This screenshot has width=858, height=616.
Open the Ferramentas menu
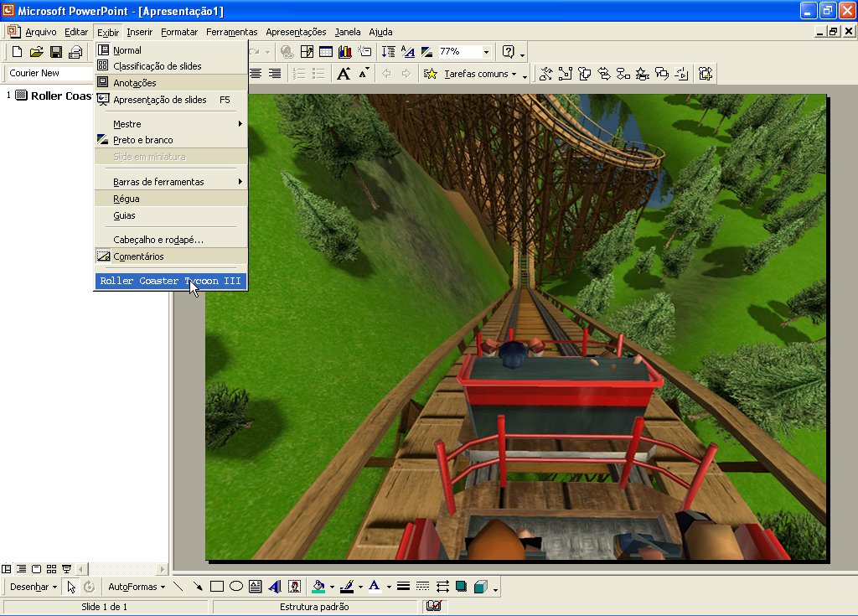pos(231,32)
